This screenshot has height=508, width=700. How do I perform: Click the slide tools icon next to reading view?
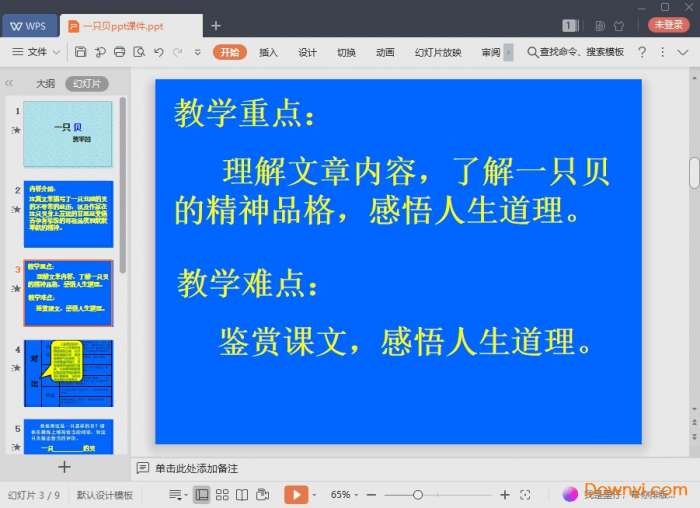click(262, 495)
